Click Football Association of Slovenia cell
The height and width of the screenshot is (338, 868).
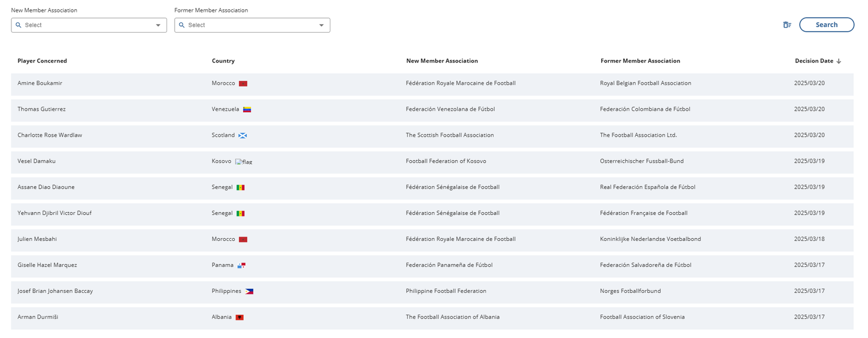[x=642, y=317]
